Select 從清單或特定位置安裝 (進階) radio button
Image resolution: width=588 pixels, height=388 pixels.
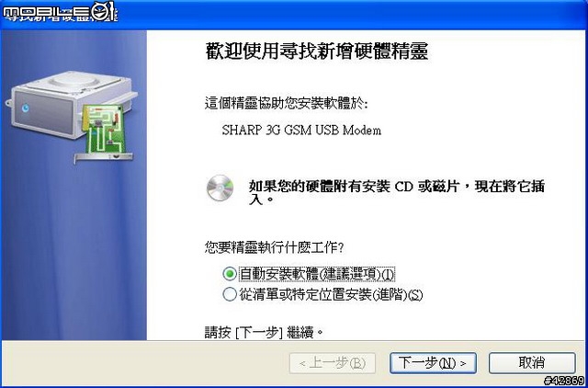point(229,294)
